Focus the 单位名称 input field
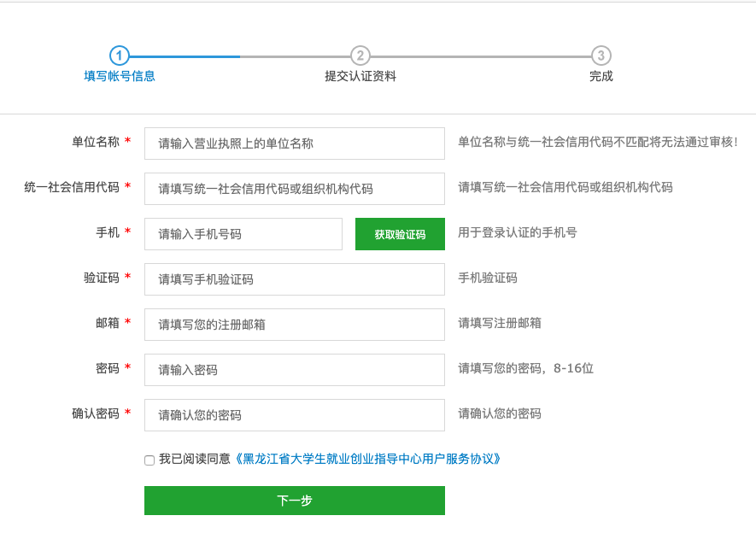 [x=294, y=144]
